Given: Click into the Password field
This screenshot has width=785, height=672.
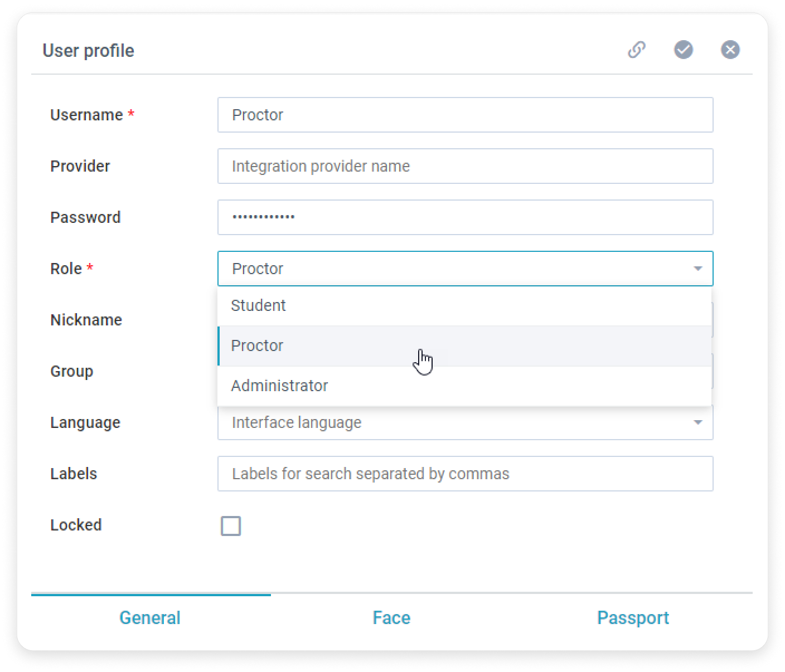Looking at the screenshot, I should tap(465, 217).
